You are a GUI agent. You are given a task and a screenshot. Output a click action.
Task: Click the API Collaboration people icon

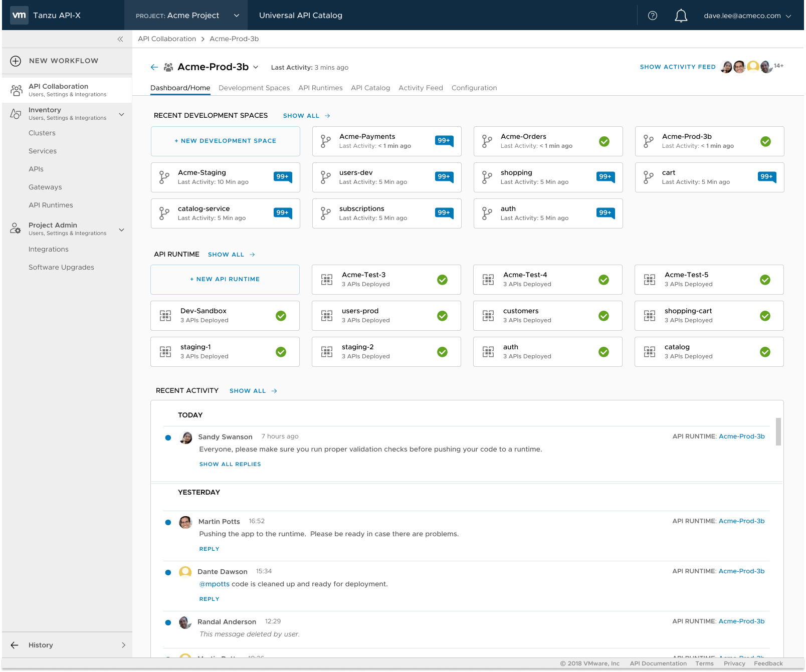click(17, 90)
